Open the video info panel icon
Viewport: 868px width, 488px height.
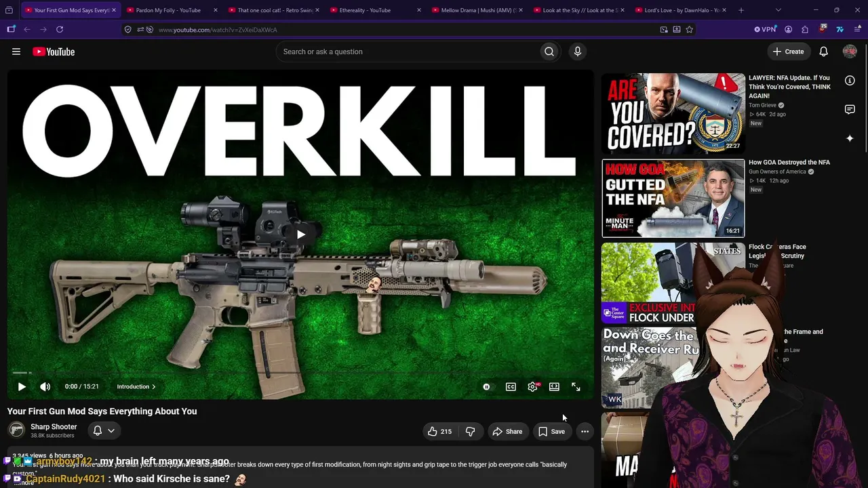850,81
